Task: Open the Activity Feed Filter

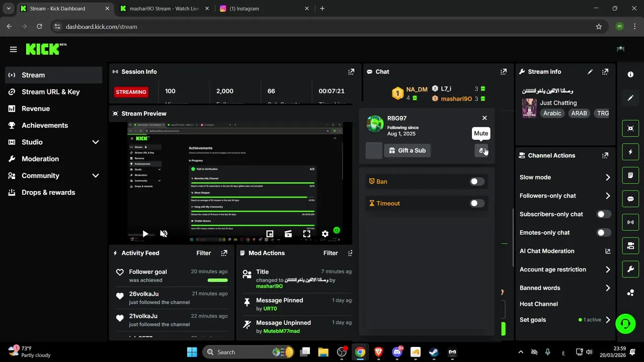Action: point(204,253)
